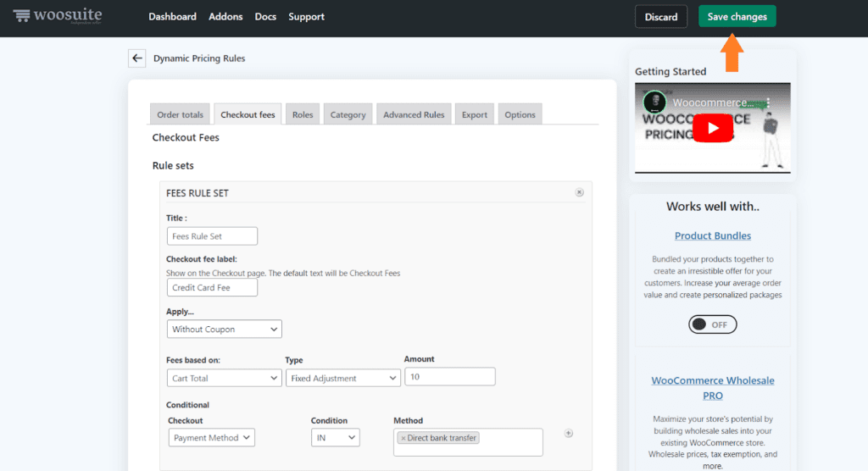Expand the Fees based on Cart Total dropdown
This screenshot has width=868, height=471.
pos(224,378)
